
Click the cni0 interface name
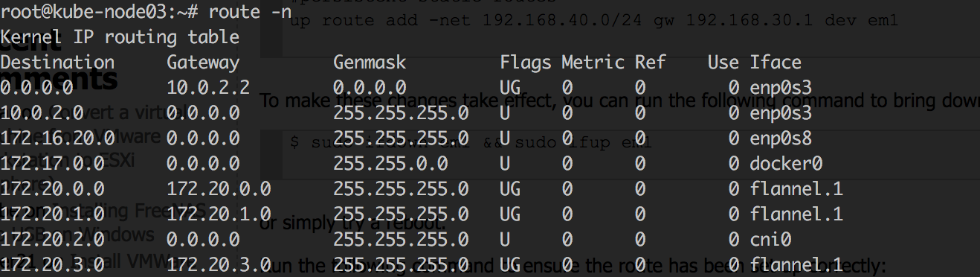(x=770, y=240)
